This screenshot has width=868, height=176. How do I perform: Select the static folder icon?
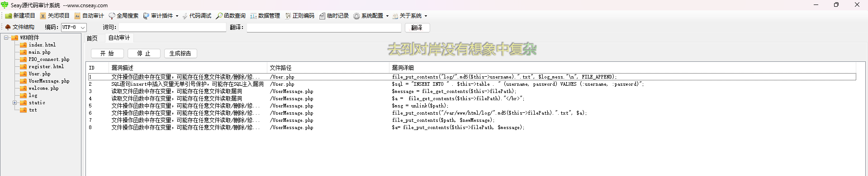pyautogui.click(x=23, y=103)
